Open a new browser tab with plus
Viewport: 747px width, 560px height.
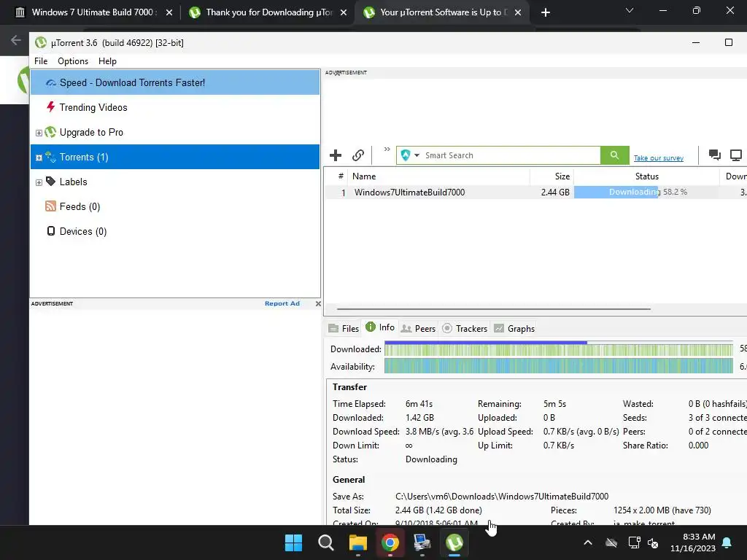coord(546,13)
